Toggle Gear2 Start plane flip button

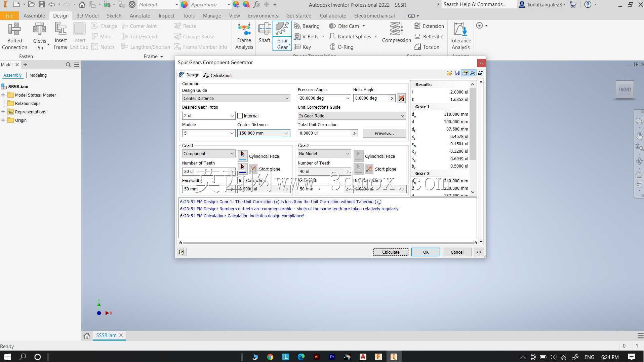coord(369,169)
